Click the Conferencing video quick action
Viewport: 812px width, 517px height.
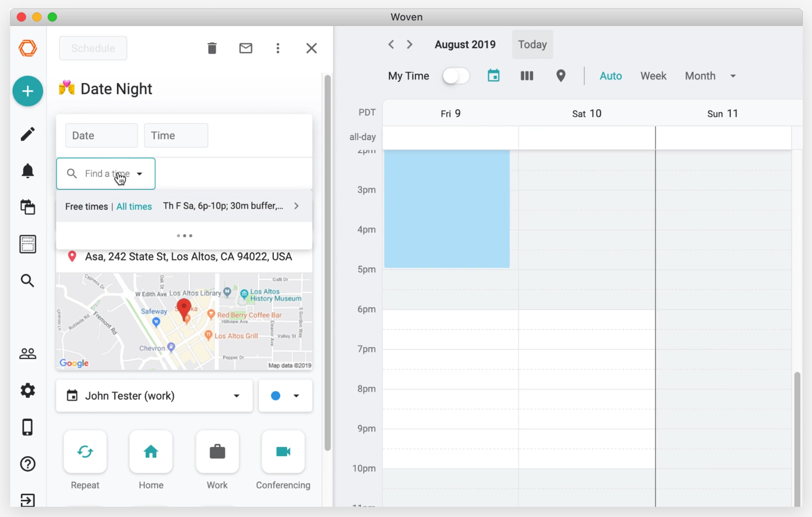coord(283,452)
